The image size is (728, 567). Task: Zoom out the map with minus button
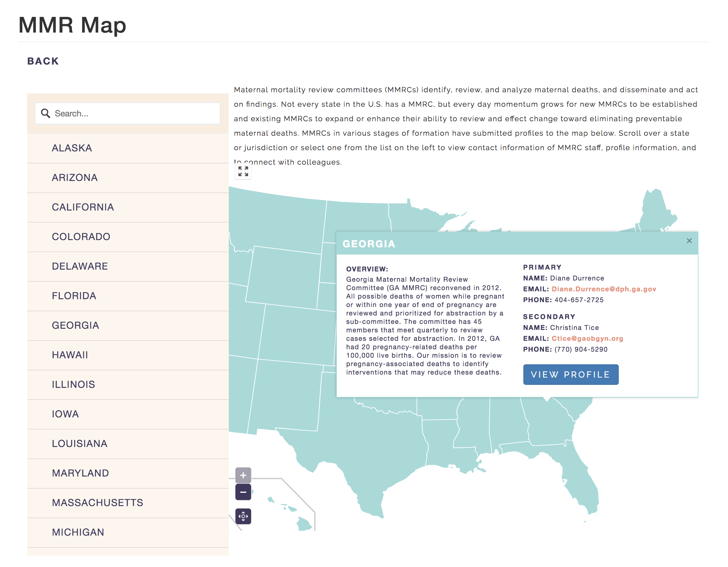click(x=243, y=492)
